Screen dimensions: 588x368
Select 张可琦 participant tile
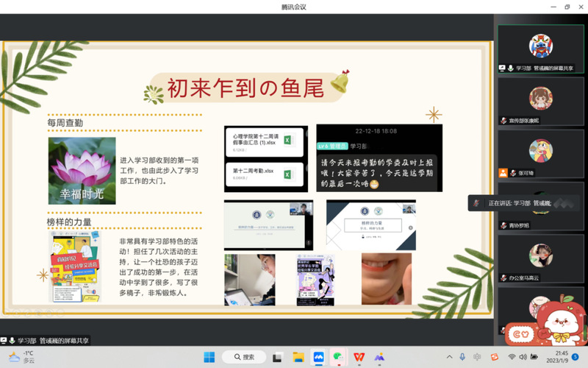click(x=540, y=153)
